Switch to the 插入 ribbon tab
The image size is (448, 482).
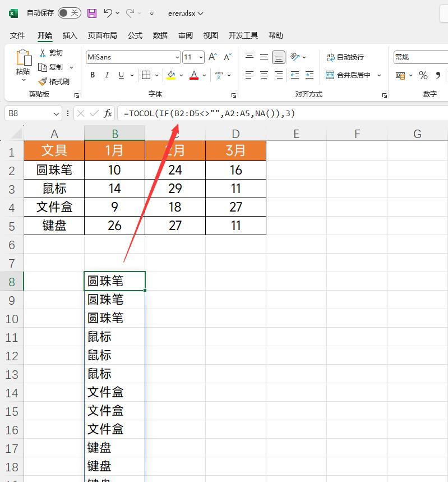coord(70,35)
